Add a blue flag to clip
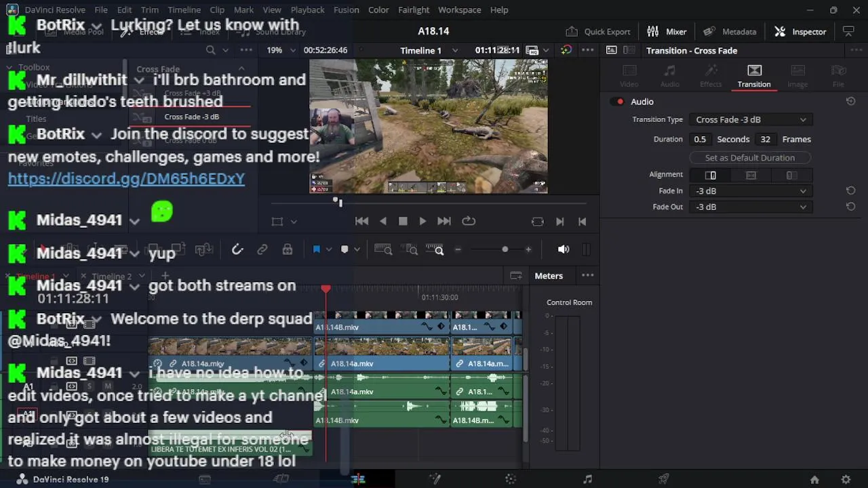This screenshot has width=868, height=488. [316, 249]
